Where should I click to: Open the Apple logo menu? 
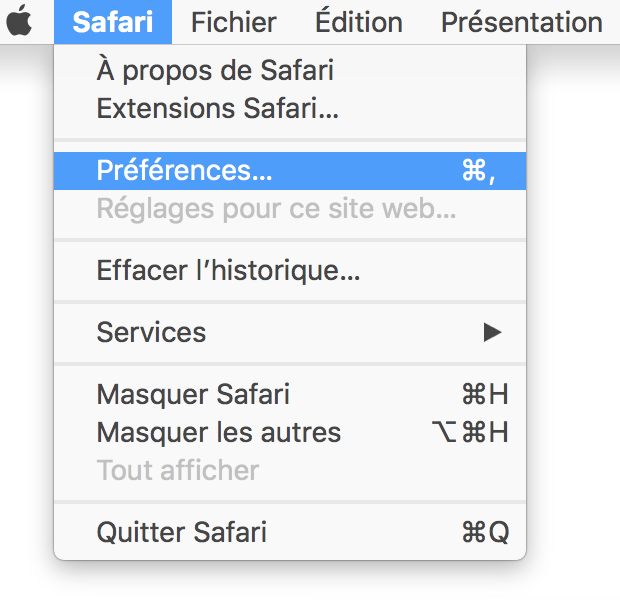pos(20,21)
